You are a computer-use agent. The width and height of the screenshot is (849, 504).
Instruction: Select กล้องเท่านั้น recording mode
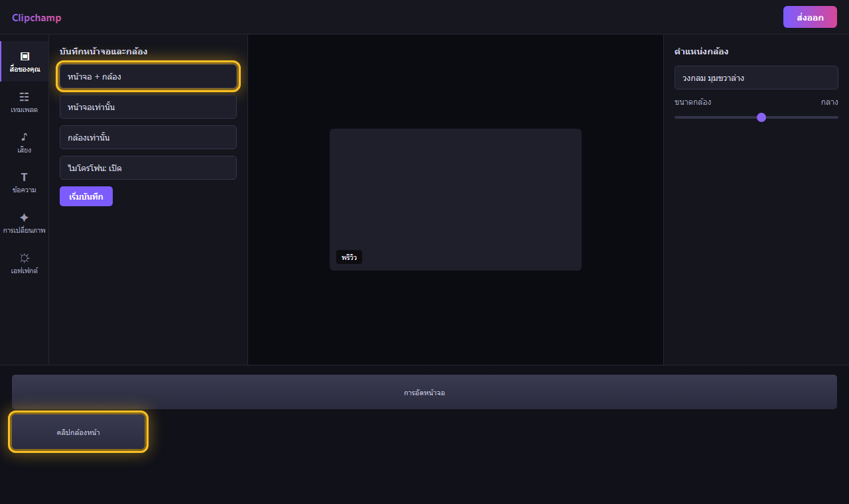pos(148,137)
